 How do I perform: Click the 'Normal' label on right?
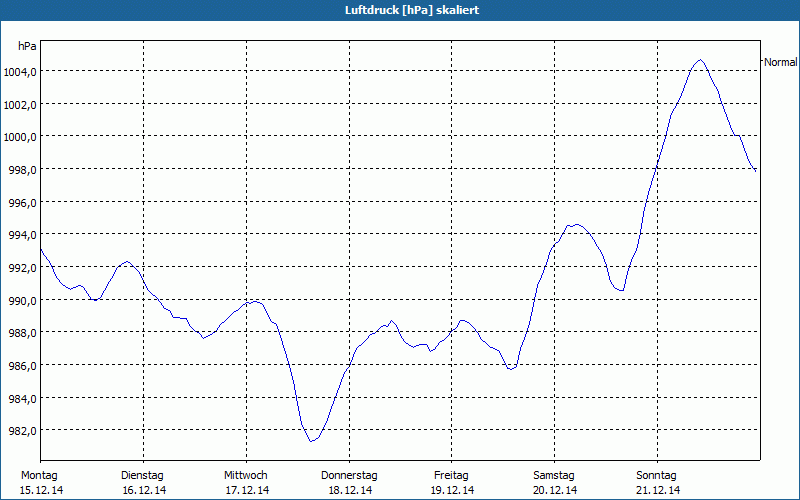point(780,62)
